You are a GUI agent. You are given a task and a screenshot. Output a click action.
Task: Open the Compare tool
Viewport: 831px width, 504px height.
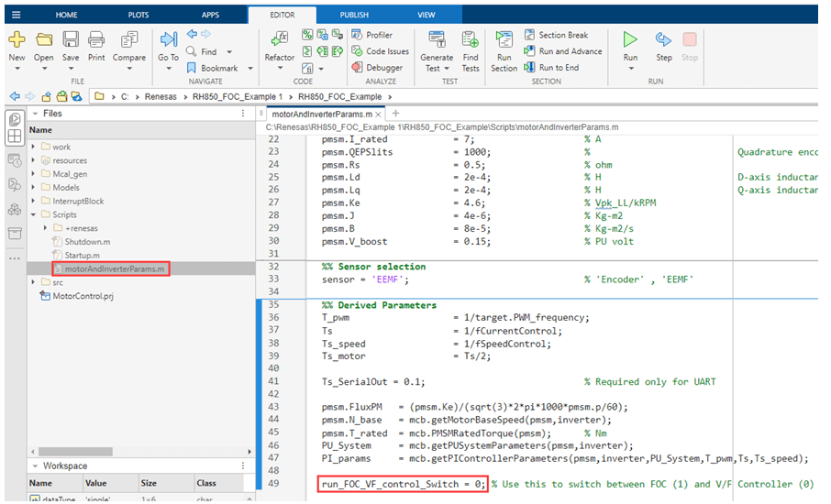click(129, 40)
